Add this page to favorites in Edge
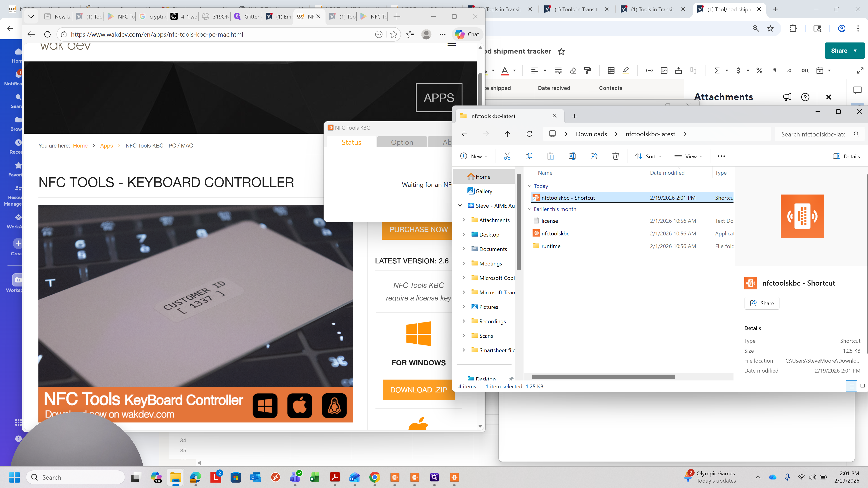The image size is (868, 488). pos(394,34)
